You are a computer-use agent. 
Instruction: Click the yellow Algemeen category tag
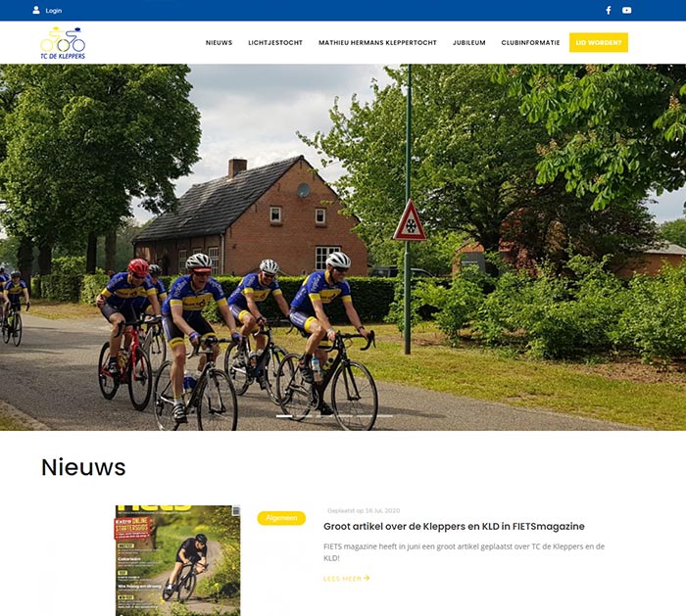coord(281,518)
